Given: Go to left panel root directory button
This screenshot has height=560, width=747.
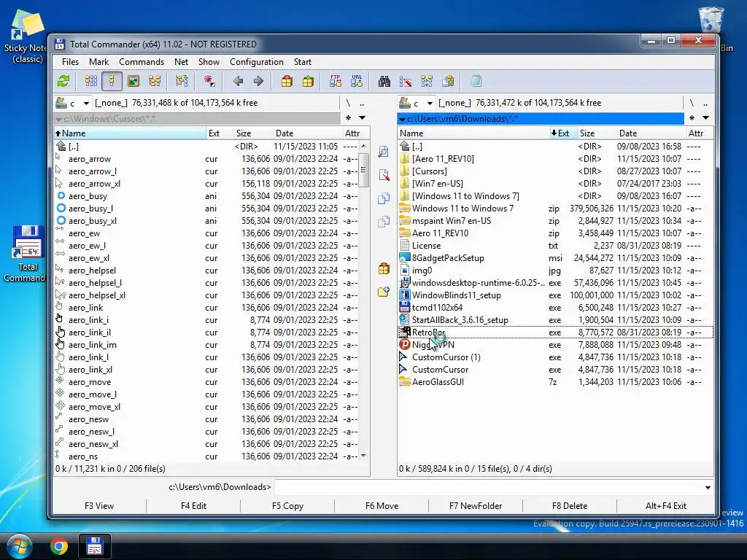Looking at the screenshot, I should 348,103.
